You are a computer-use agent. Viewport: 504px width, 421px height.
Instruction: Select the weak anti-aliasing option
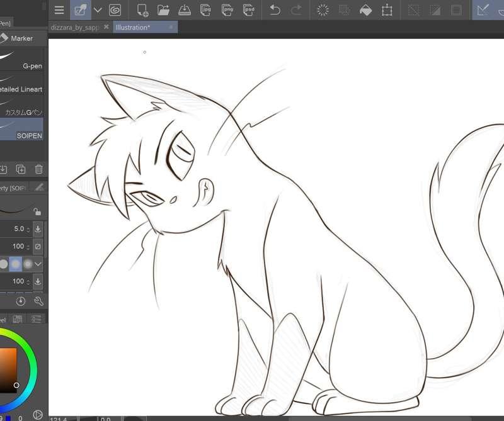tap(4, 264)
